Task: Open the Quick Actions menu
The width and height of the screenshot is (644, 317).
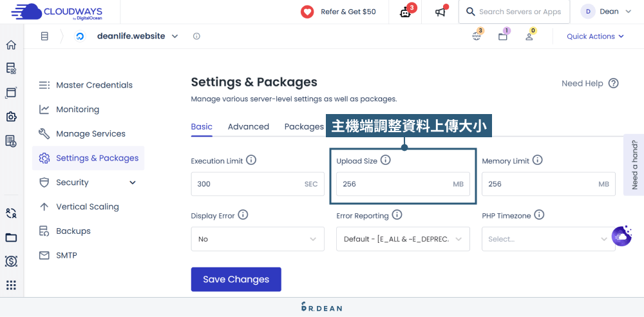Action: (595, 36)
